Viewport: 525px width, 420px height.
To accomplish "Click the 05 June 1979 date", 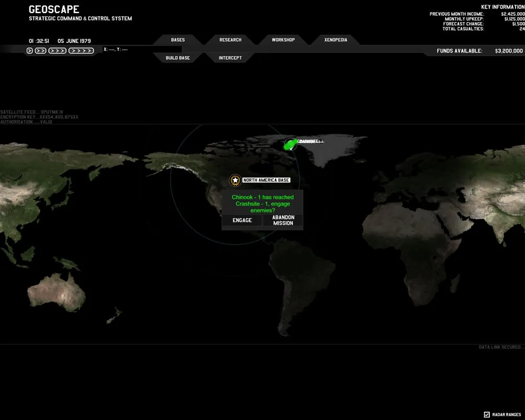I will click(x=74, y=41).
